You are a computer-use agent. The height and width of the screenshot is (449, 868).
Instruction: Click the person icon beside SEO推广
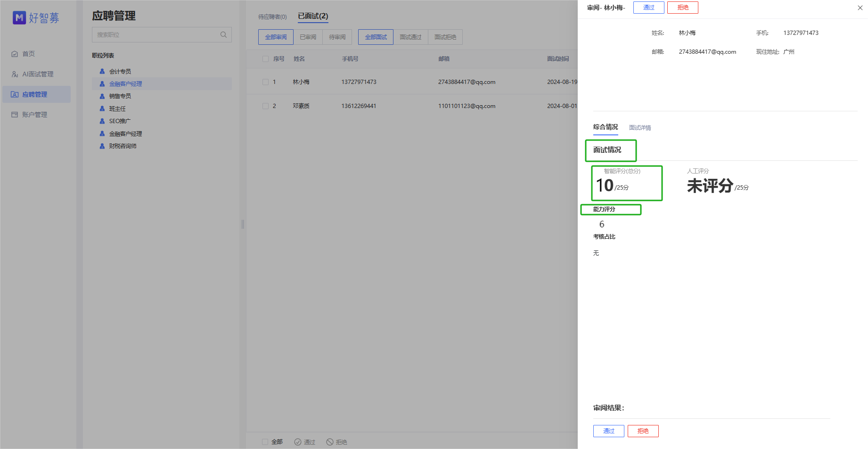click(102, 121)
